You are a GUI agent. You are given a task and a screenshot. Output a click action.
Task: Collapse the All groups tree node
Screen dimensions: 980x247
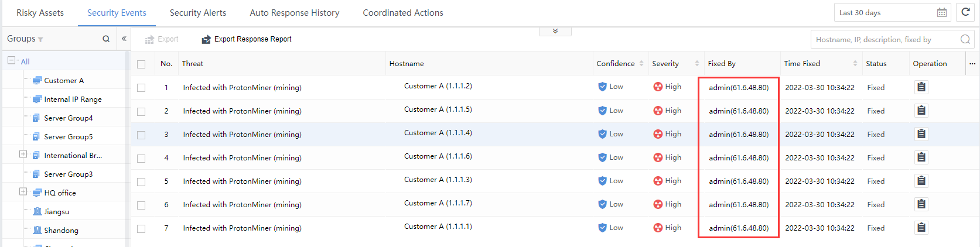(11, 60)
